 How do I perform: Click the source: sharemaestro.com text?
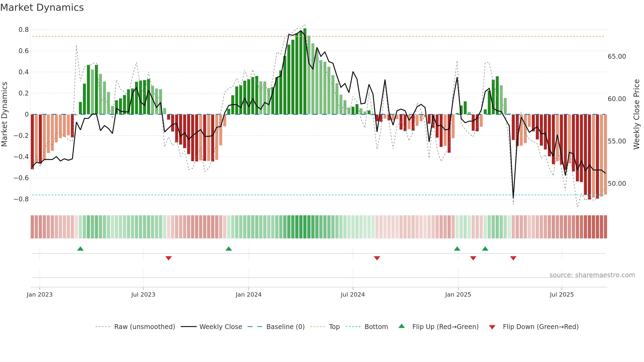[592, 275]
